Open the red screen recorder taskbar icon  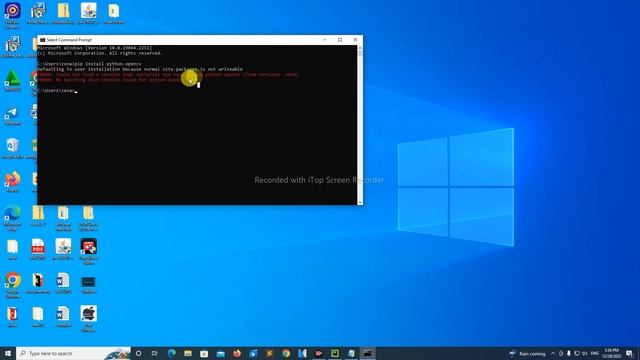(318, 353)
